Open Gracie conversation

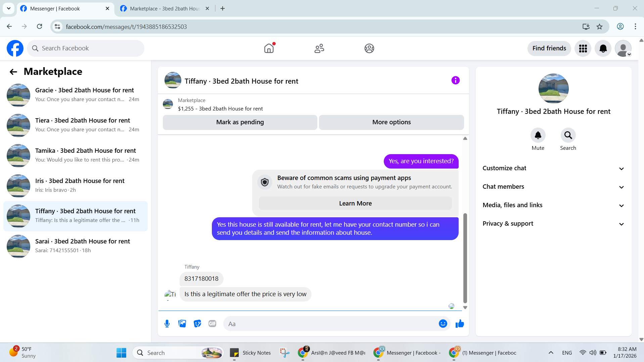(x=76, y=95)
